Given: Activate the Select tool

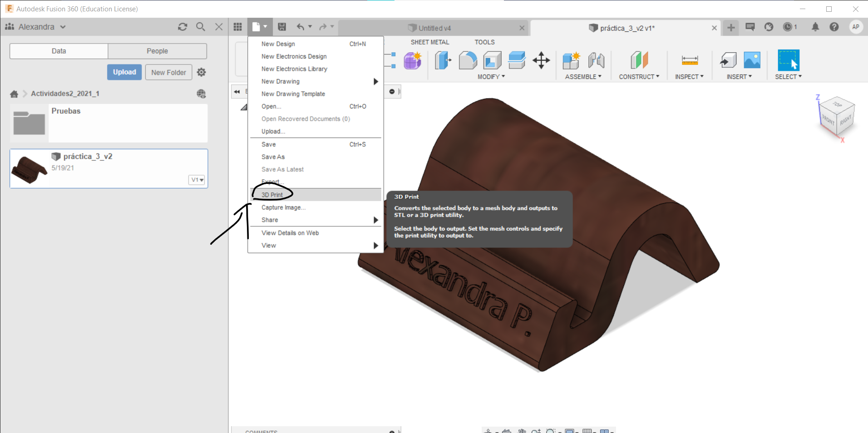Looking at the screenshot, I should click(789, 60).
